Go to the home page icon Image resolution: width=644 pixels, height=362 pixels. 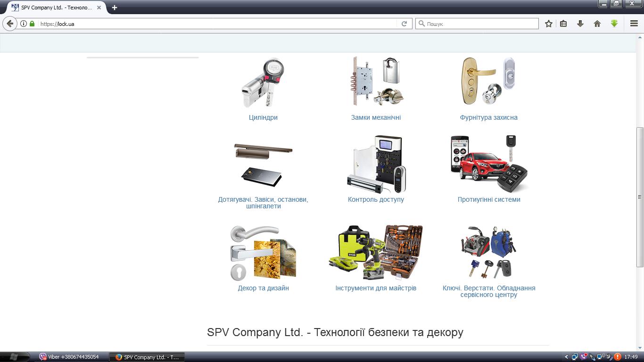click(597, 24)
